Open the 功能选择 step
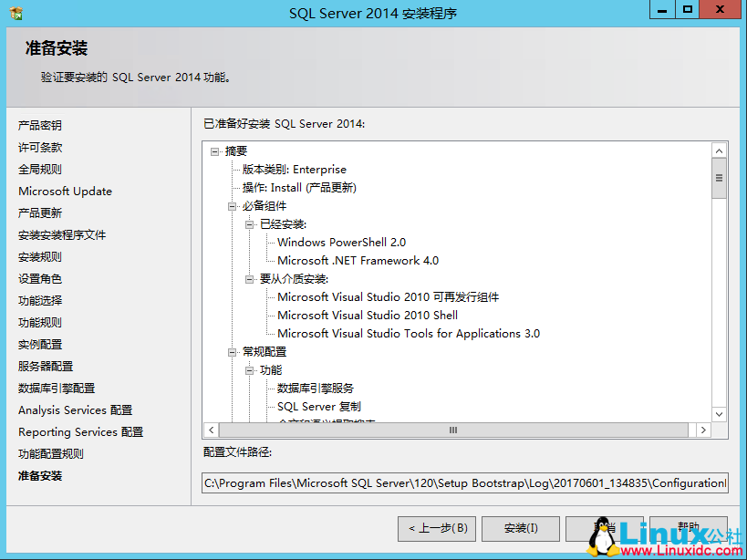The width and height of the screenshot is (747, 560). pos(38,300)
